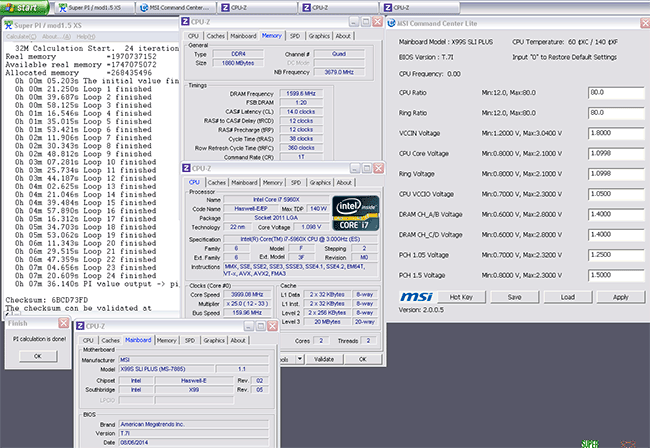Click the MSI logo in Command Center
The height and width of the screenshot is (448, 650).
(x=415, y=296)
